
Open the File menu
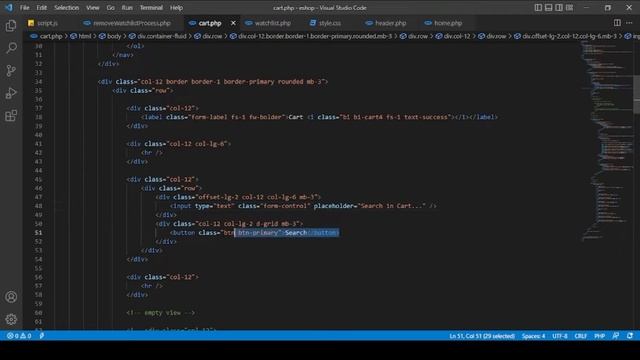pos(24,7)
